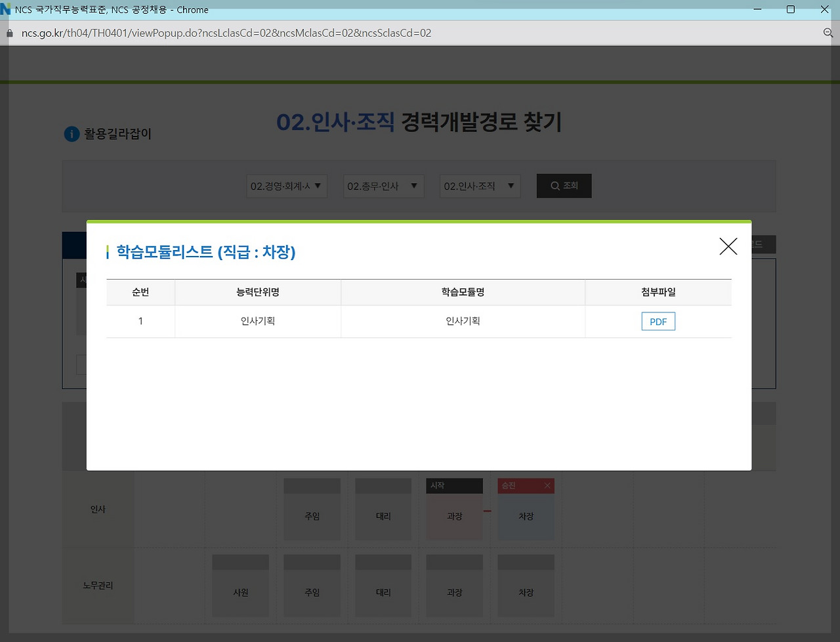The height and width of the screenshot is (642, 840).
Task: Open the 활용길라잡이 guide link
Action: point(108,134)
